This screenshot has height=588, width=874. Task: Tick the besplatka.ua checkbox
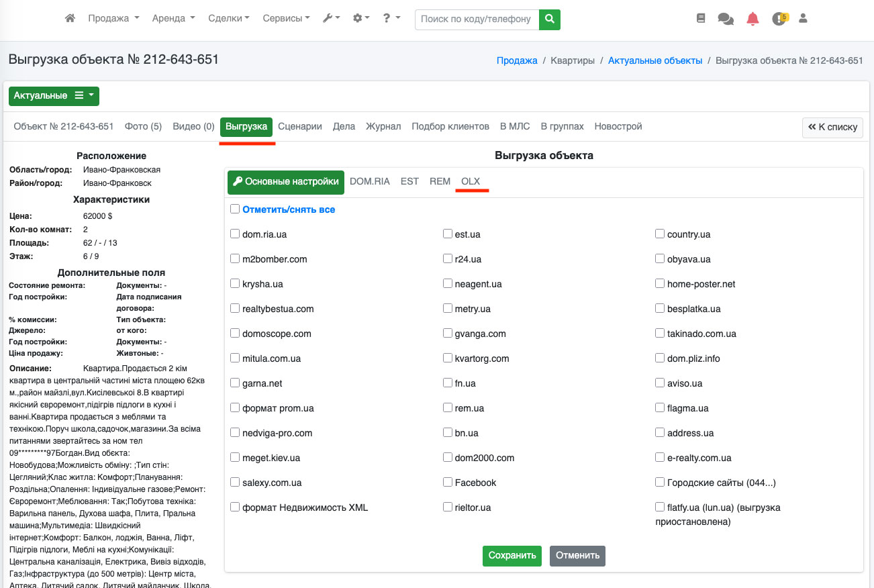click(660, 309)
